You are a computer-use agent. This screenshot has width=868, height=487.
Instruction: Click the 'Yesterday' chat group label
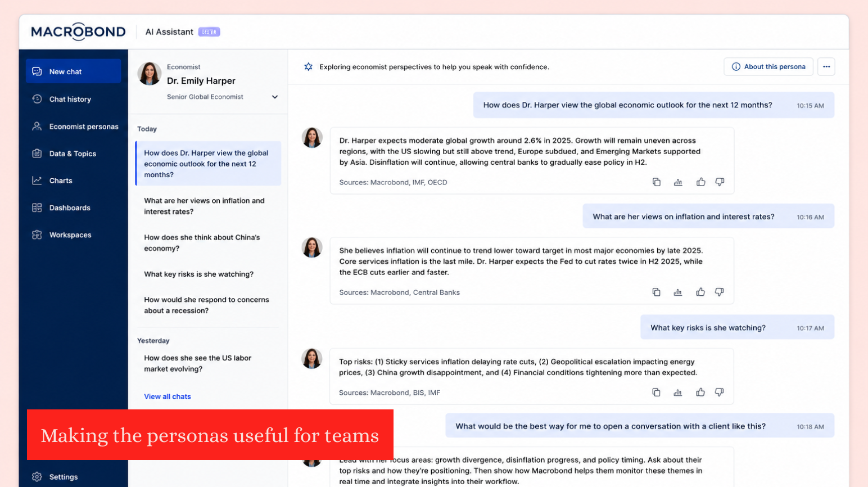153,341
